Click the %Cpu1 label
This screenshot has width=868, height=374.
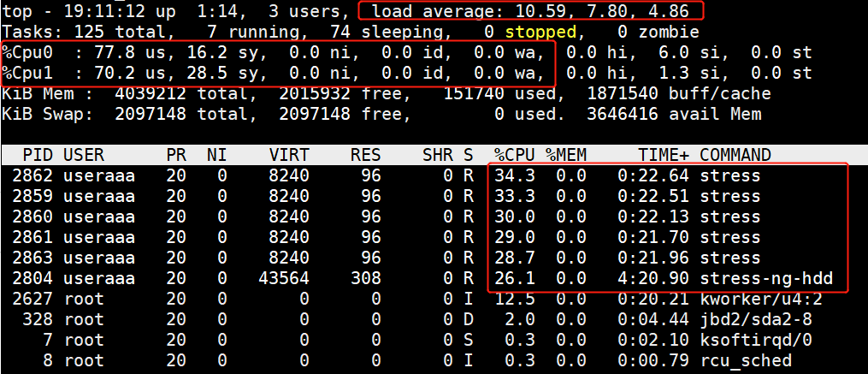click(x=29, y=73)
